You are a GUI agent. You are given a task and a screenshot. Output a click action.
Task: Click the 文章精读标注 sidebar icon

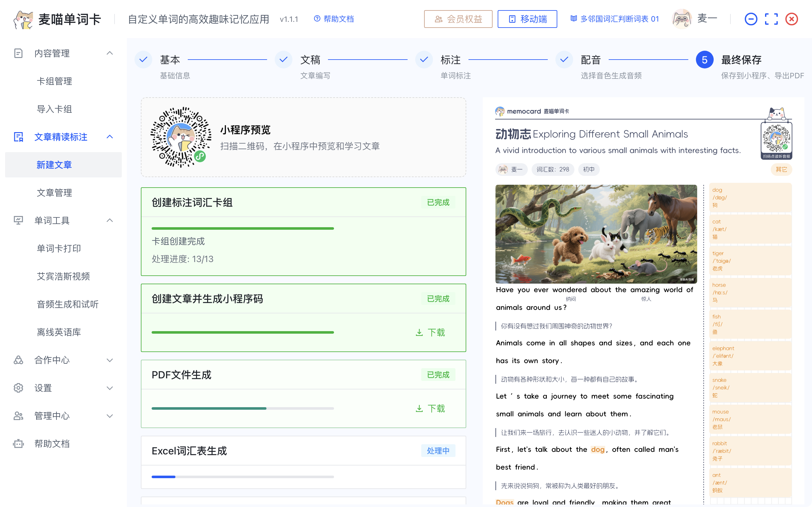(18, 137)
